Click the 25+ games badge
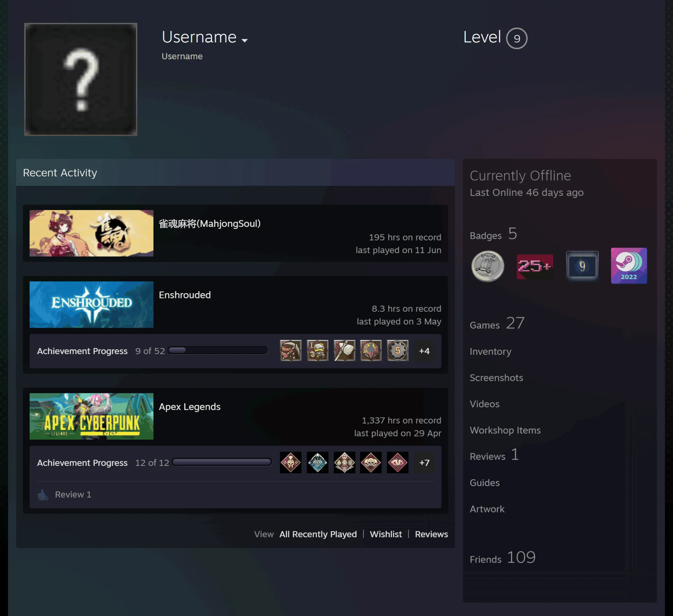Screen dimensions: 673x616 pyautogui.click(x=535, y=266)
